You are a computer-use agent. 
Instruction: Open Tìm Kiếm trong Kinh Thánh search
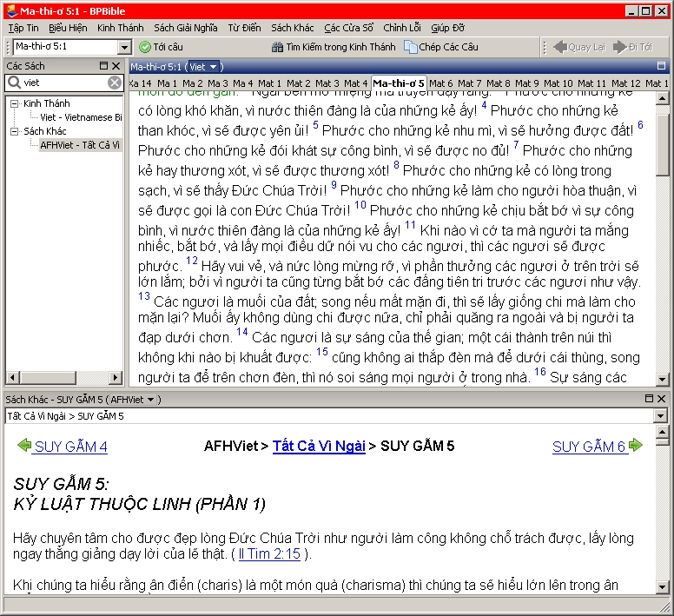click(334, 47)
